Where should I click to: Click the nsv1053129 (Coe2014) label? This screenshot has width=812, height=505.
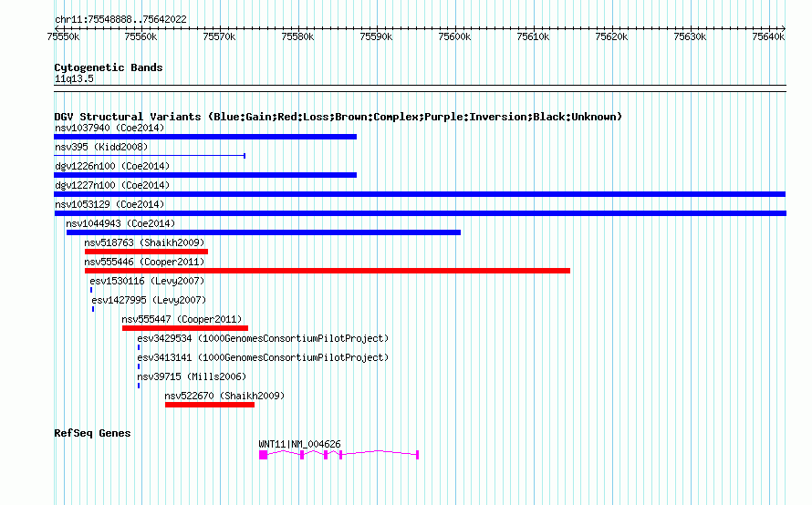[x=109, y=204]
